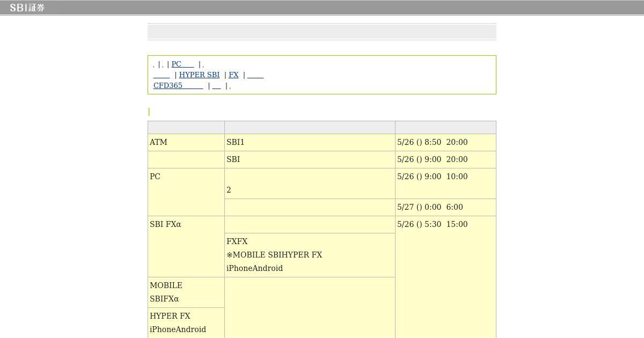Click the 5/26 () 8:50 20:00 time cell
The image size is (644, 338).
click(445, 142)
